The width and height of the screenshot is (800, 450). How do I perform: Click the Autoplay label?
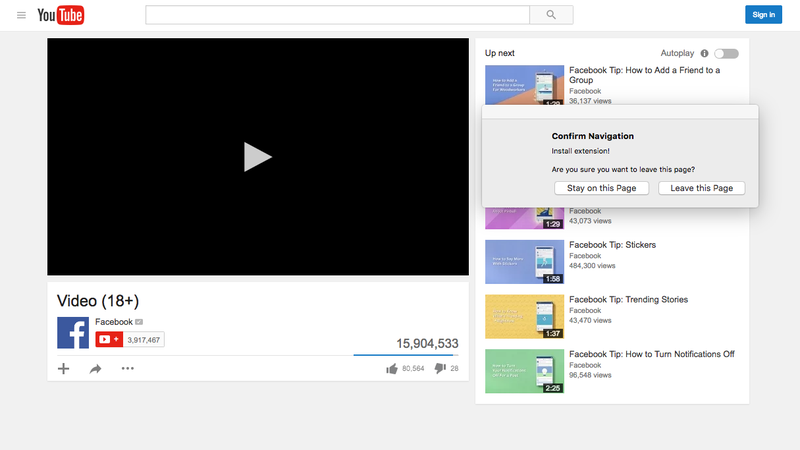677,53
